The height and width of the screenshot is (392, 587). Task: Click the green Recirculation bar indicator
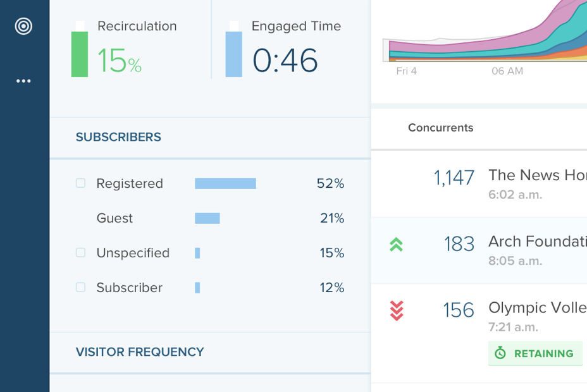80,54
